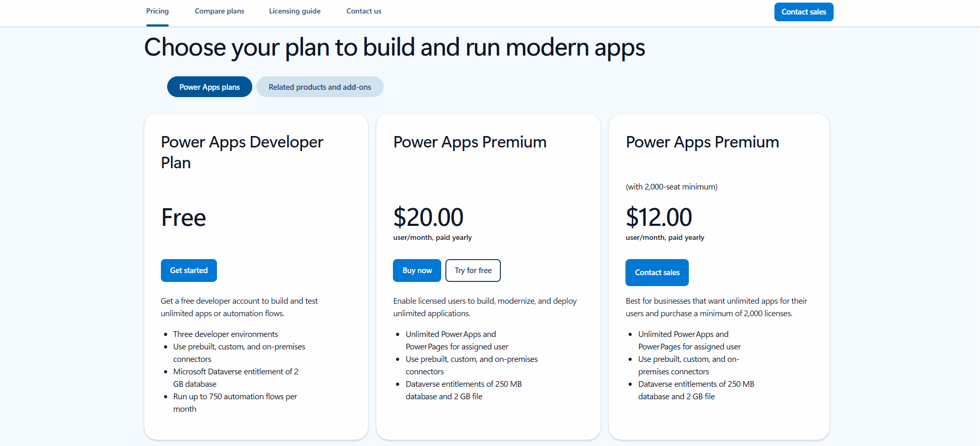
Task: Click 'Three developer environments' bullet item
Action: tap(225, 334)
